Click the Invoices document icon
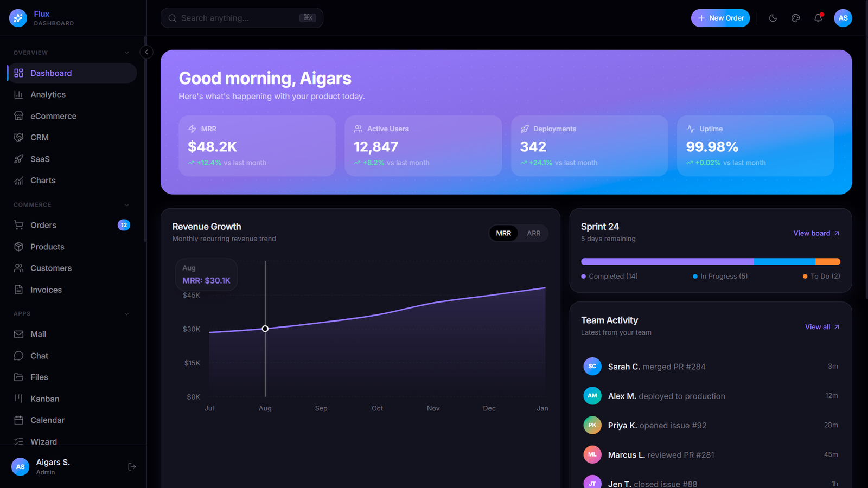This screenshot has height=488, width=868. coord(18,290)
